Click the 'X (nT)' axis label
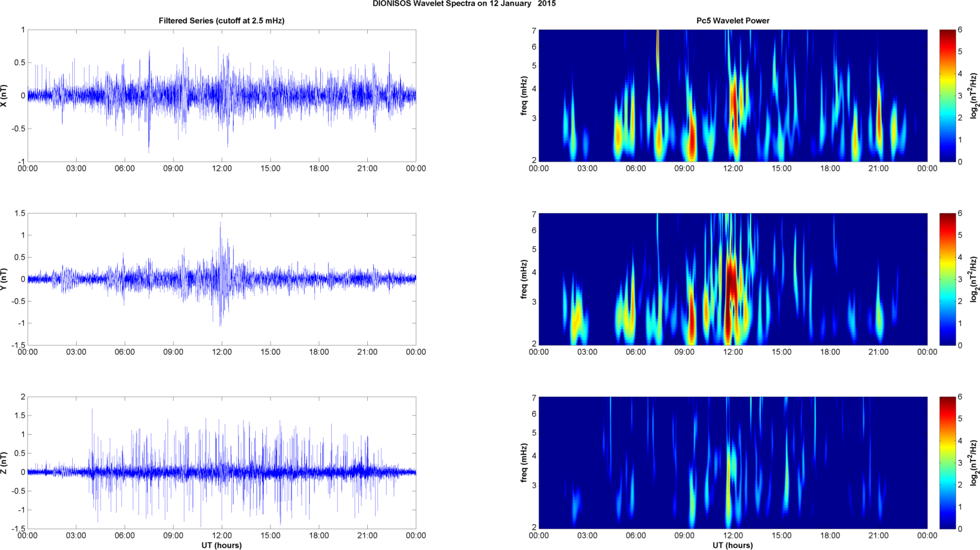This screenshot has width=980, height=550. (x=5, y=95)
